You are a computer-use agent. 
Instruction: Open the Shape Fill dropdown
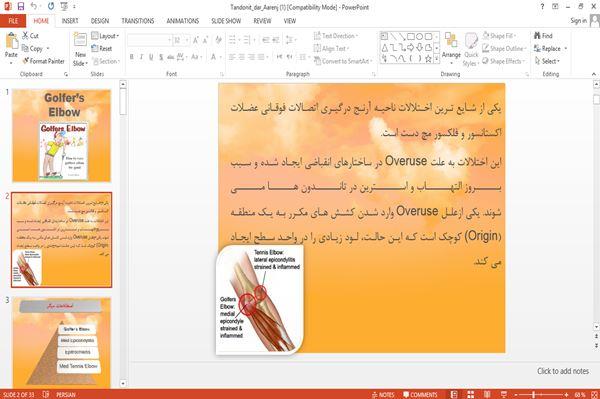[x=499, y=36]
